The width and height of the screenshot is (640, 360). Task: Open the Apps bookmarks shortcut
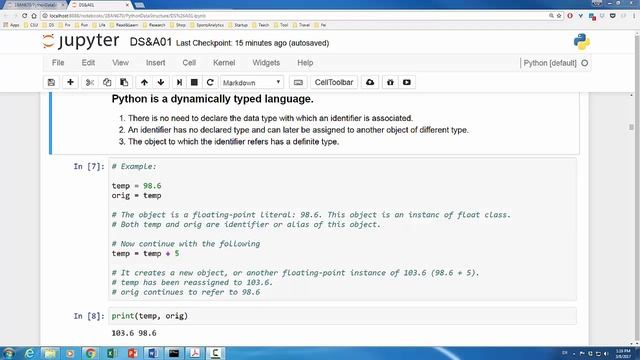(x=11, y=25)
